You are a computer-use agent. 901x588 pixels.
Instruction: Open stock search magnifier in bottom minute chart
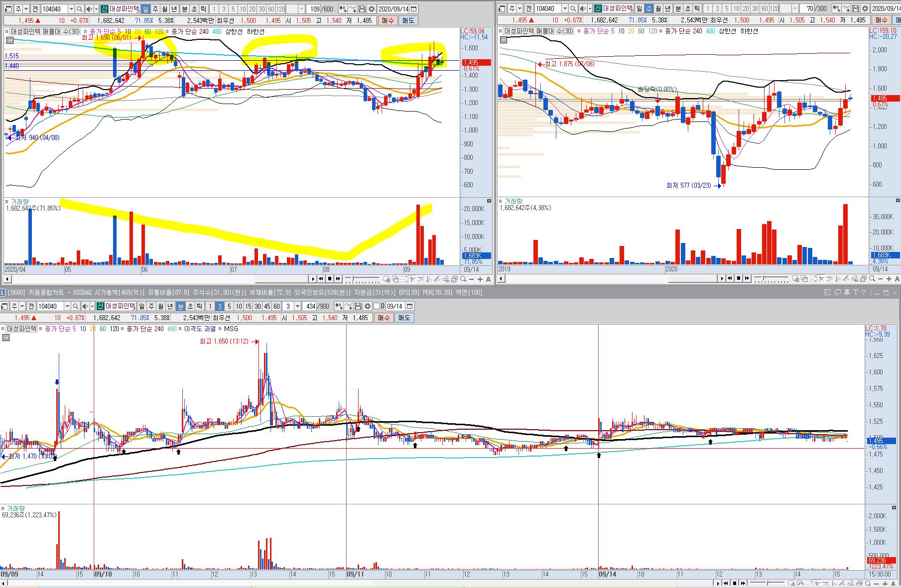[x=76, y=306]
